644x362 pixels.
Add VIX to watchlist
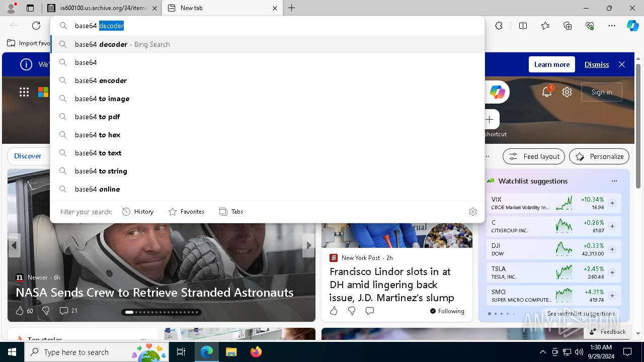pos(612,203)
